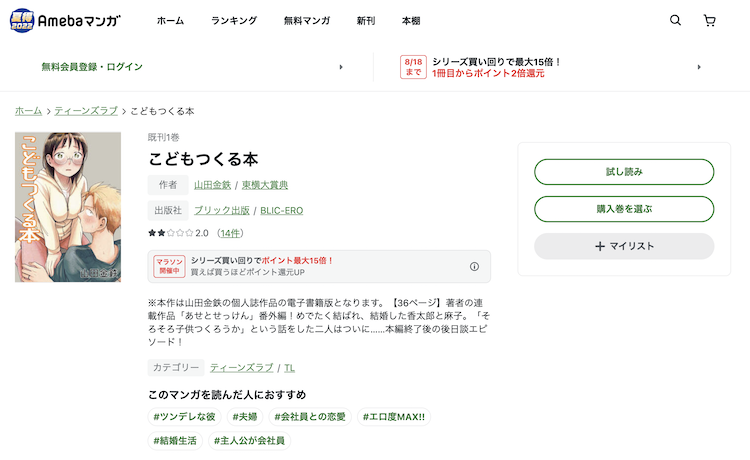Viewport: 750px width, 460px height.
Task: Click the 試し読み button
Action: (624, 172)
